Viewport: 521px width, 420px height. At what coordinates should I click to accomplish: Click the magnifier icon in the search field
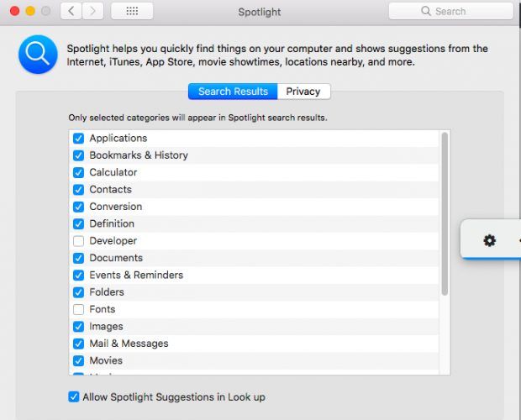tap(426, 11)
